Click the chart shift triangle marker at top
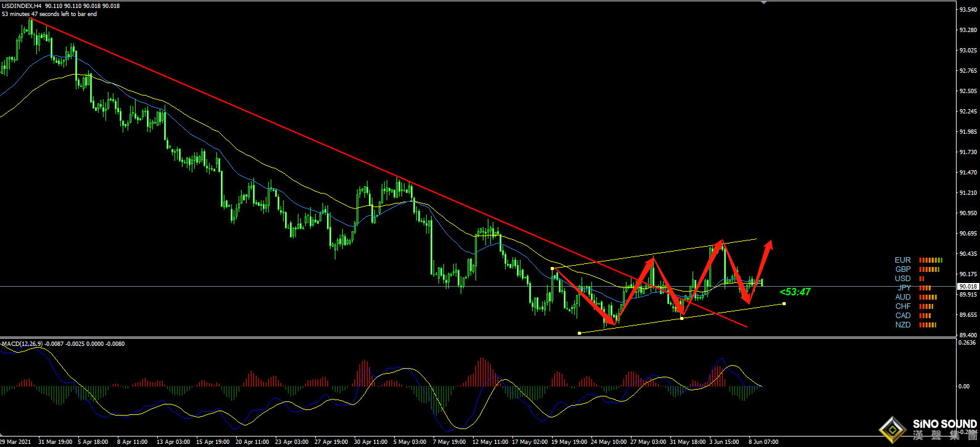980x447 pixels. [764, 2]
